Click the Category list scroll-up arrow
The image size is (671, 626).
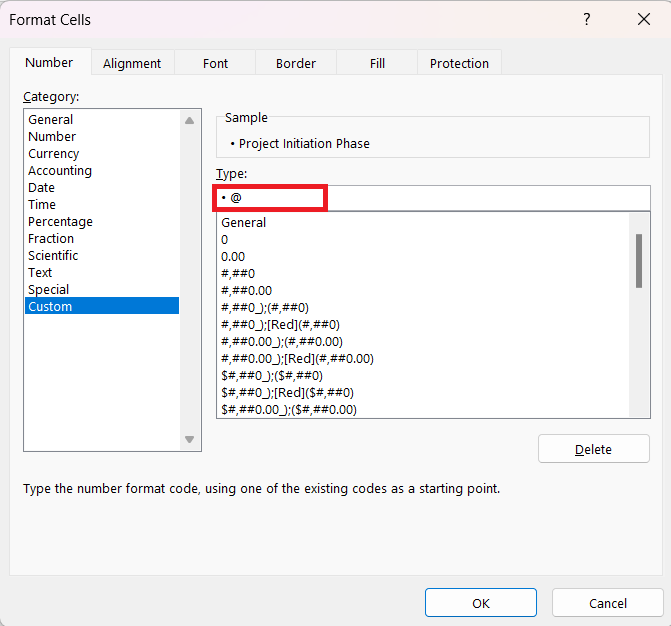[190, 120]
